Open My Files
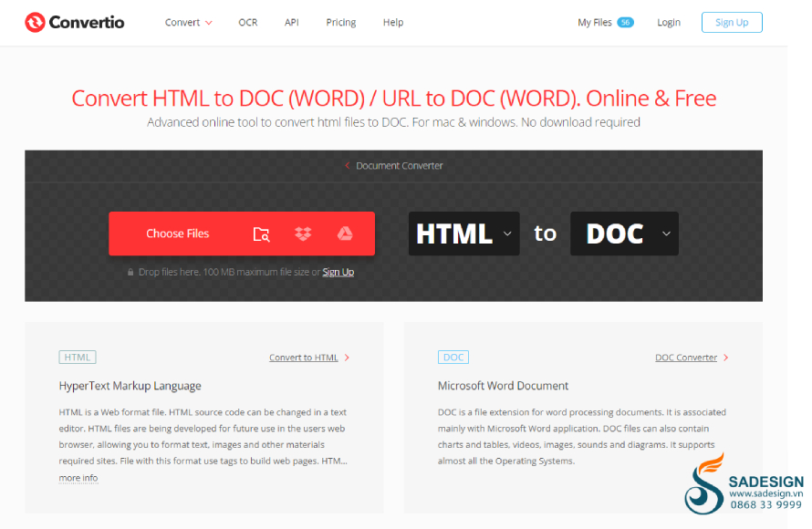This screenshot has width=812, height=529. (x=595, y=22)
